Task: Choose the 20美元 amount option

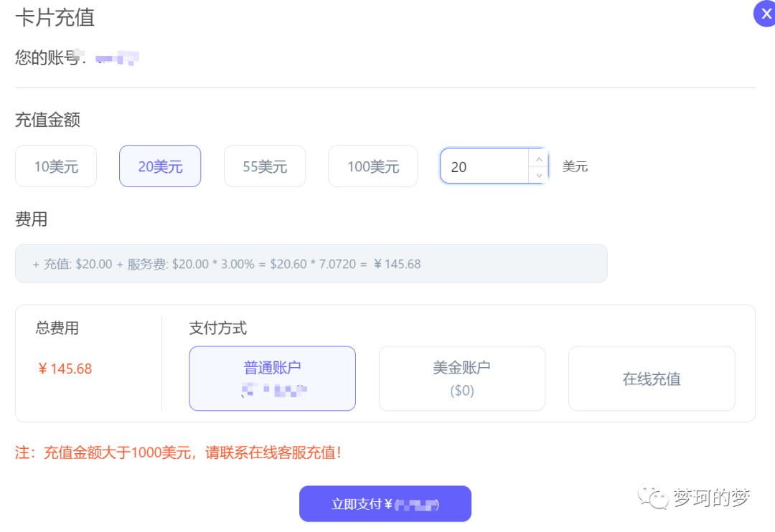Action: pyautogui.click(x=160, y=166)
